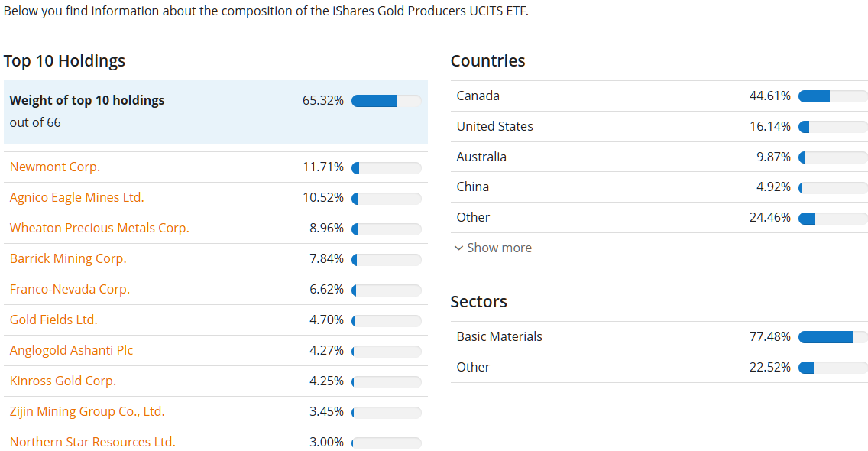
Task: Open Agnico Eagle Mines Ltd. link
Action: [x=76, y=197]
